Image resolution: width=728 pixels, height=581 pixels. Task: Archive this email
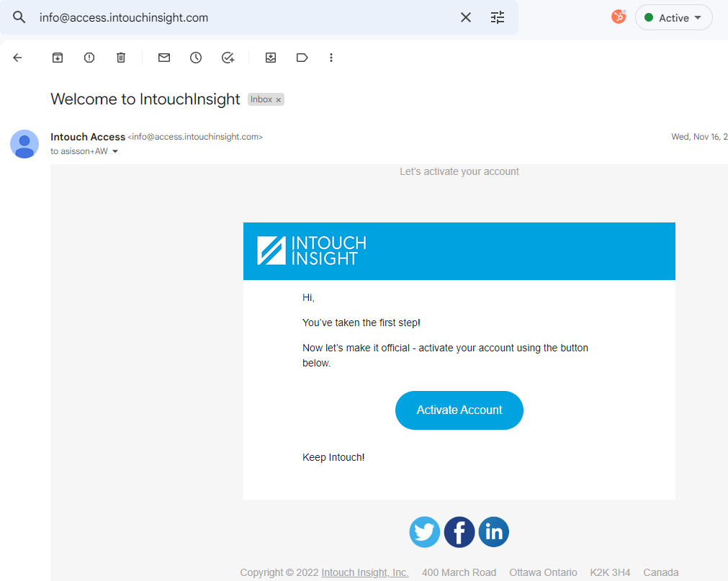point(58,58)
